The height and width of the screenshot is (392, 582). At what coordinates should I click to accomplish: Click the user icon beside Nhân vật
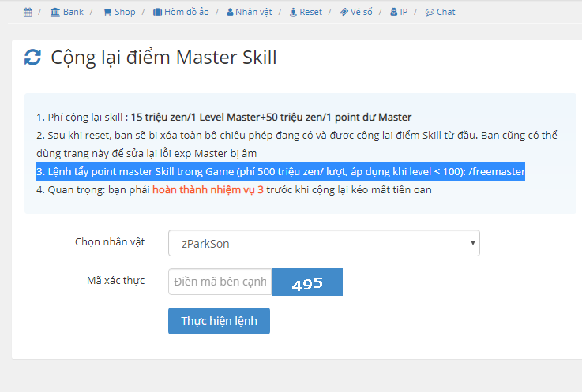pos(230,12)
